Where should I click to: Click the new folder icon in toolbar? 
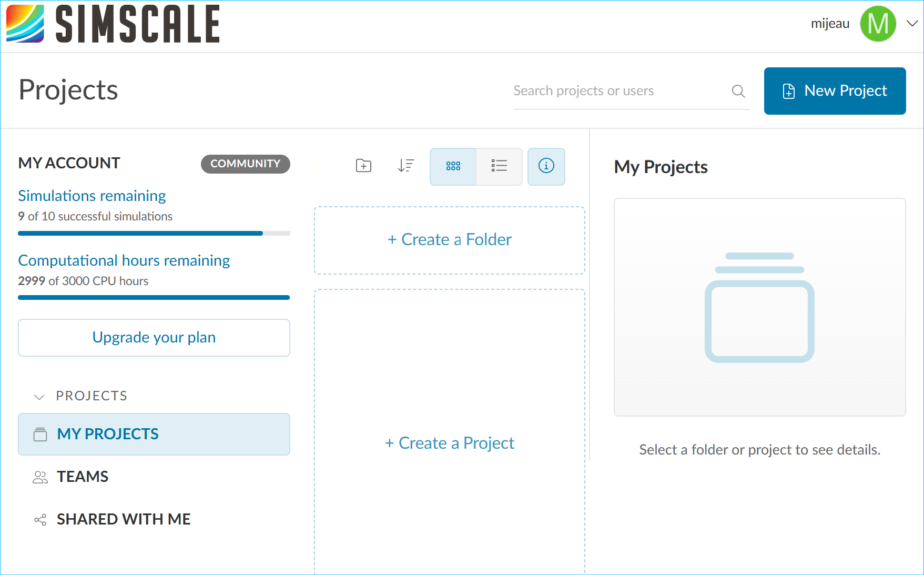(x=363, y=166)
